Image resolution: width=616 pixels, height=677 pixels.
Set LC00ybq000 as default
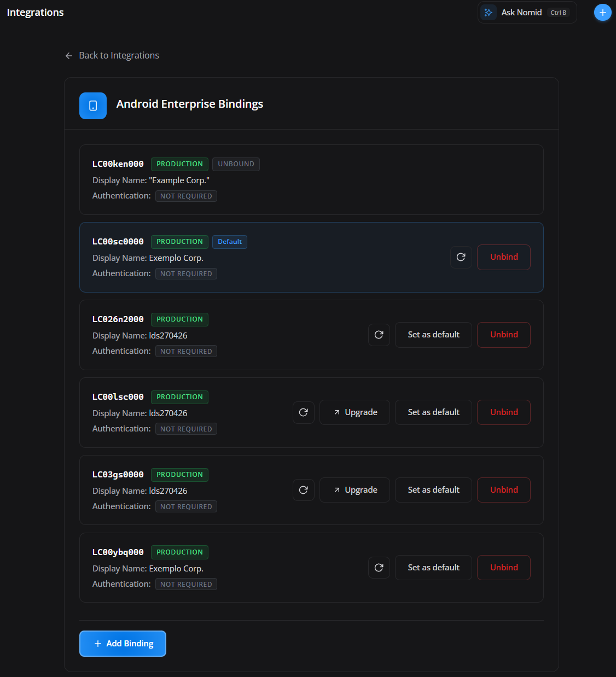(433, 568)
